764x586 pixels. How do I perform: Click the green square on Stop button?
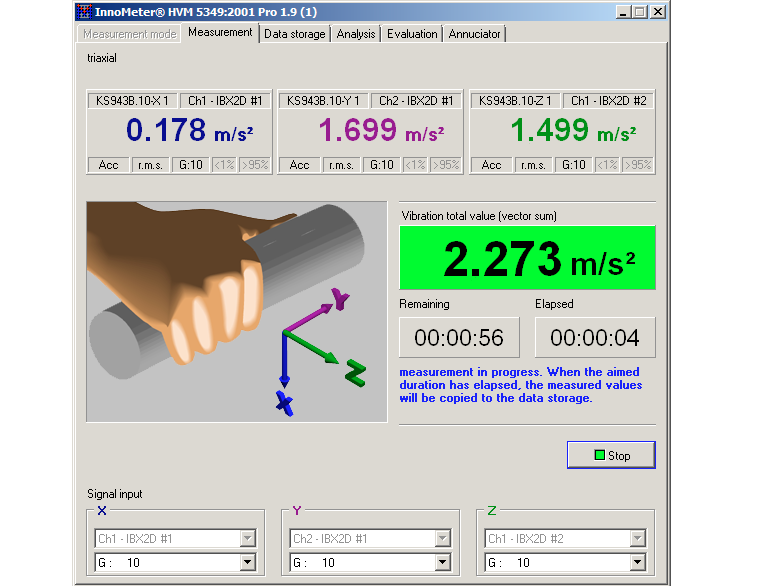(599, 455)
